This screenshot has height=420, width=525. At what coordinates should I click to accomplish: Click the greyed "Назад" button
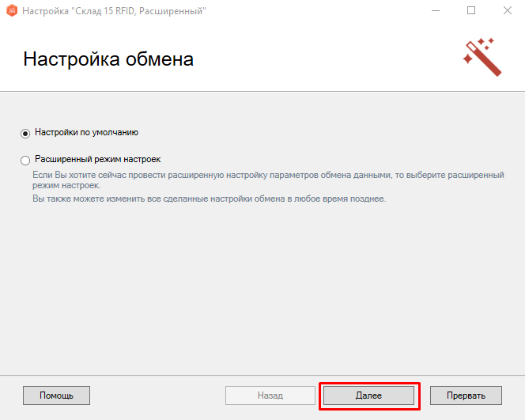(x=270, y=395)
